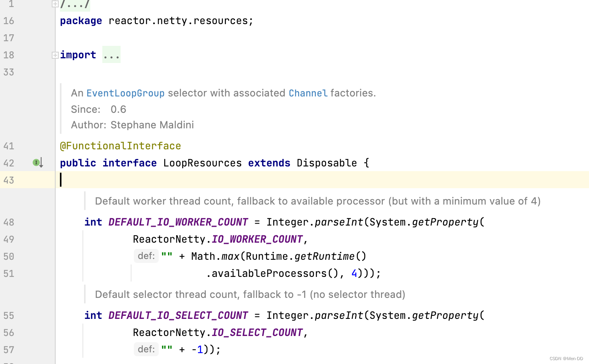
Task: Click the implemented-interface gutter icon on line 42
Action: pyautogui.click(x=38, y=163)
